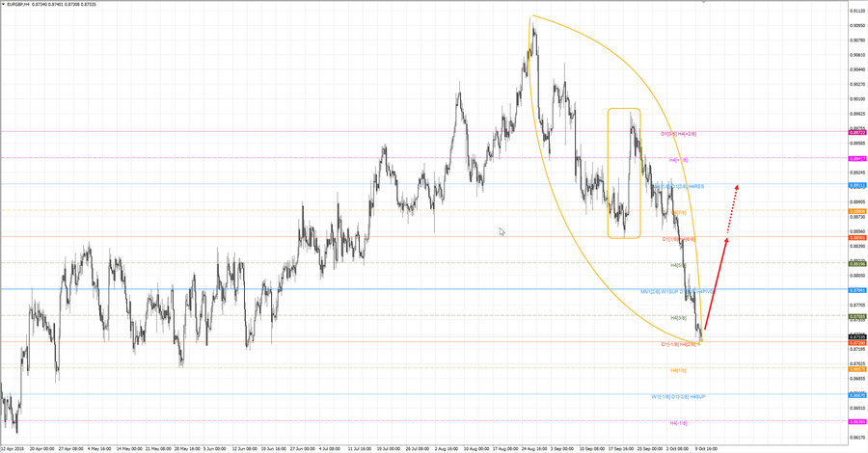Image resolution: width=868 pixels, height=453 pixels.
Task: Select the 5 Jun 00:00 time label
Action: pos(215,449)
